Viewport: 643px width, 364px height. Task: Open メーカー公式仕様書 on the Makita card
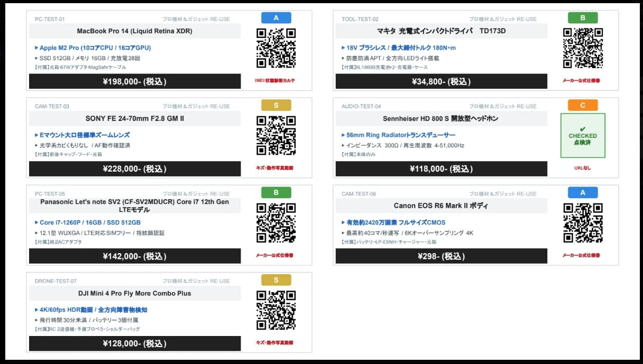tap(581, 81)
